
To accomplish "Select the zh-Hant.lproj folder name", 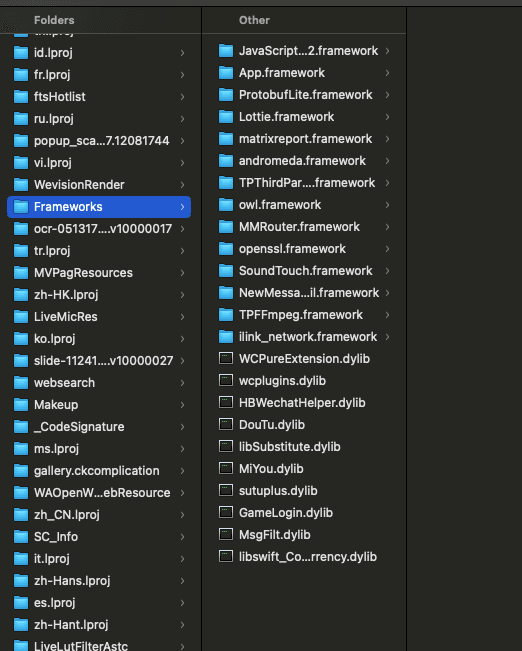I will tap(71, 625).
